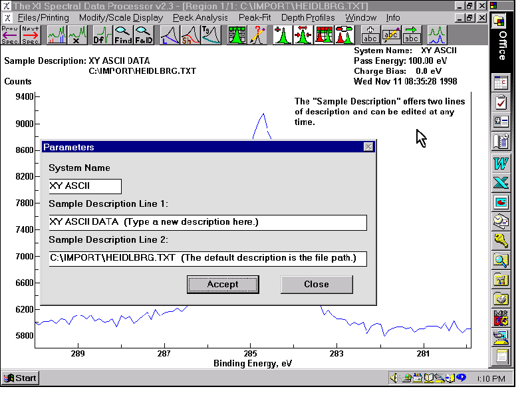This screenshot has height=399, width=532.
Task: Launch Microsoft Word from Office shortcut bar
Action: coord(501,162)
